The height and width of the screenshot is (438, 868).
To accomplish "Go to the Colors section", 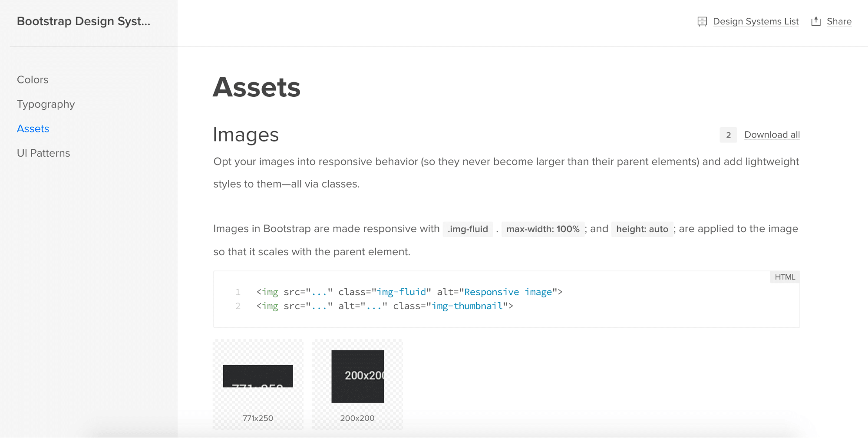I will click(33, 80).
